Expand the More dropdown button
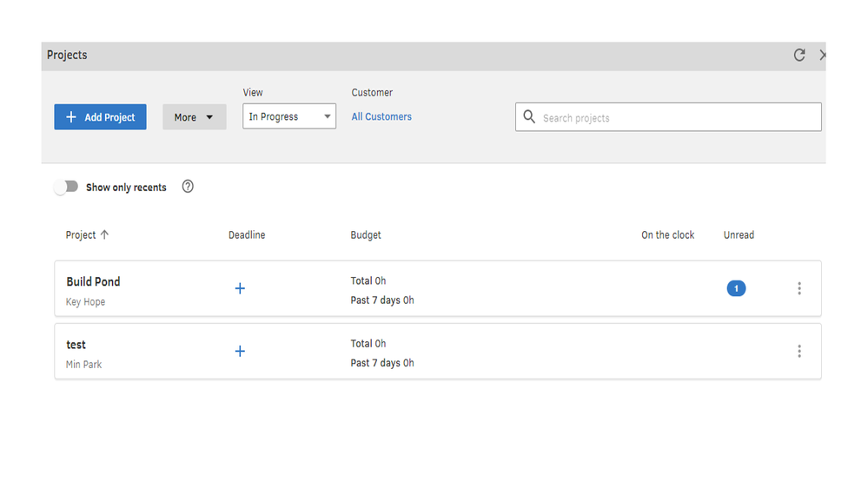Image resolution: width=868 pixels, height=488 pixels. click(194, 117)
